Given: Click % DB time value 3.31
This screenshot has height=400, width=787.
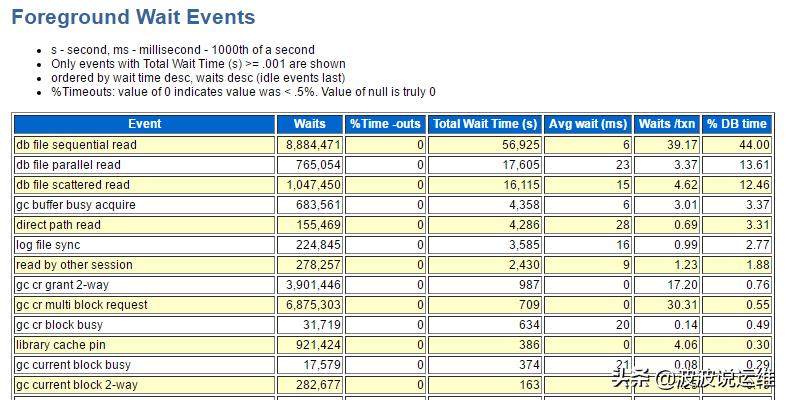Looking at the screenshot, I should tap(757, 225).
